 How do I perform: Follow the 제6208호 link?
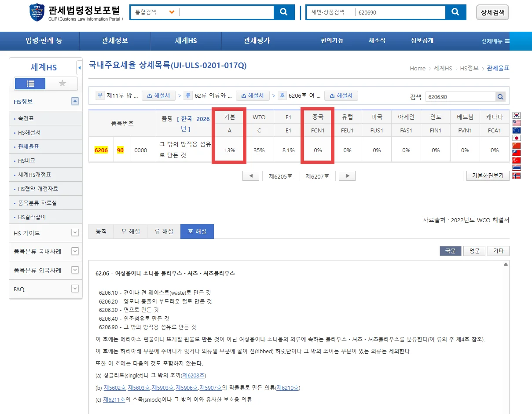[194, 375]
